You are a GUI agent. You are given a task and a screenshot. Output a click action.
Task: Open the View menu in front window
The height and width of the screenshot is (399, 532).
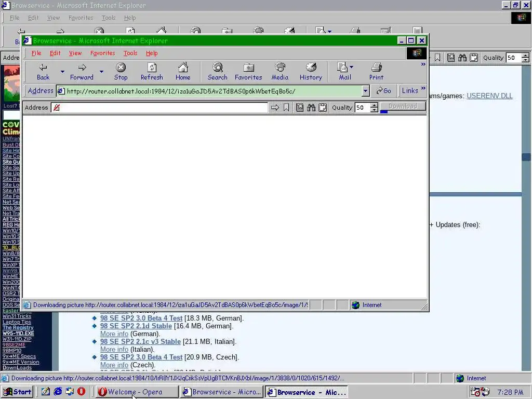75,53
